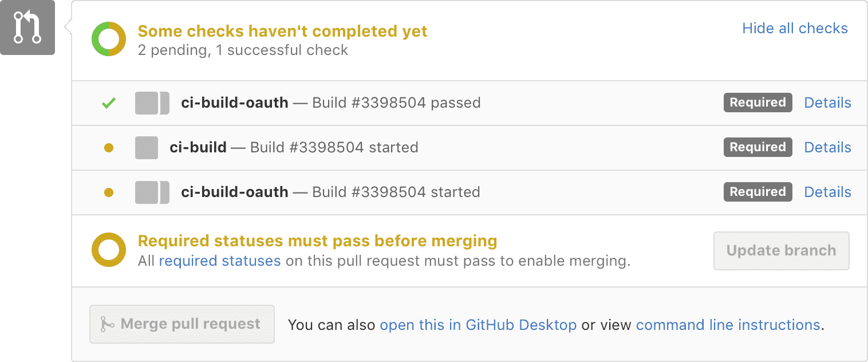Image resolution: width=868 pixels, height=362 pixels.
Task: Click the avatar beside passed ci-build-oauth check
Action: coord(152,103)
